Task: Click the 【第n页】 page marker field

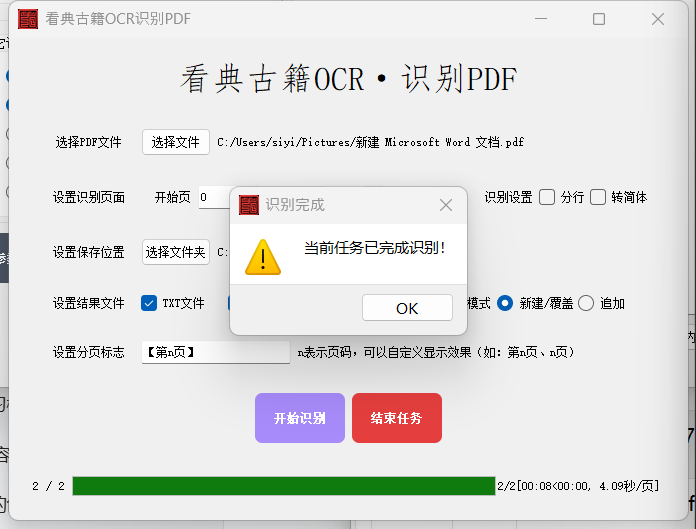Action: (x=215, y=352)
